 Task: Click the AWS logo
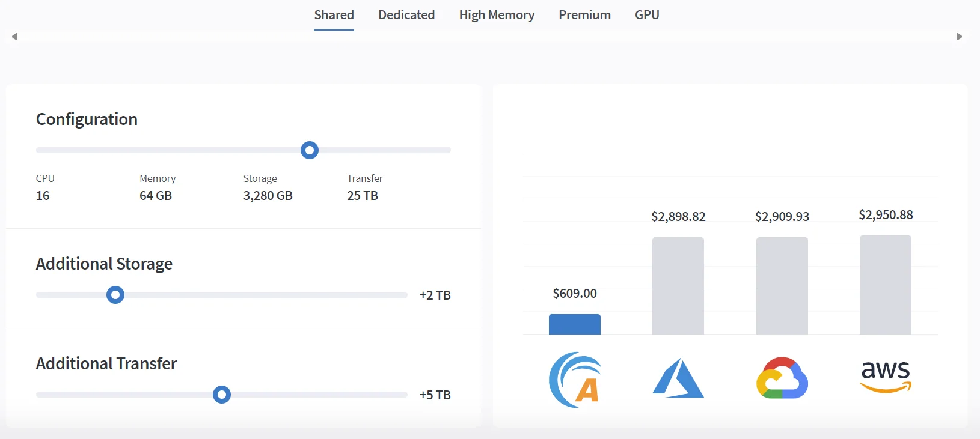click(886, 377)
